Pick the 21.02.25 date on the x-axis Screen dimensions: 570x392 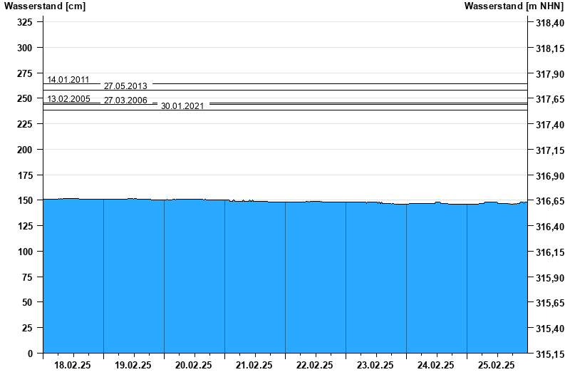click(x=254, y=365)
